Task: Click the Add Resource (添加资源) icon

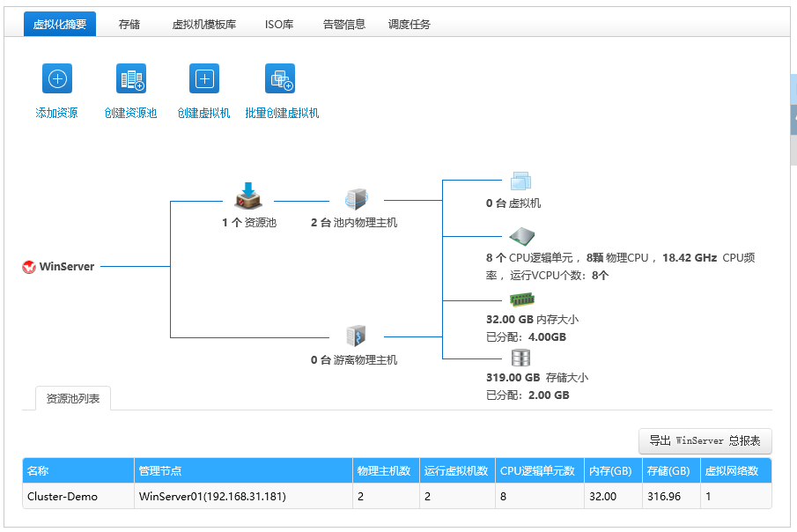Action: 57,79
